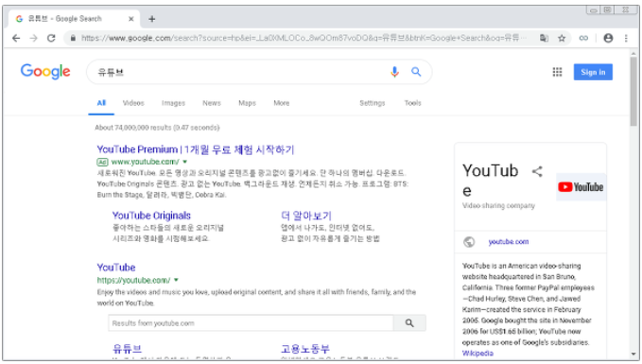The image size is (642, 364).
Task: Close the Google Search tab
Action: (x=131, y=19)
